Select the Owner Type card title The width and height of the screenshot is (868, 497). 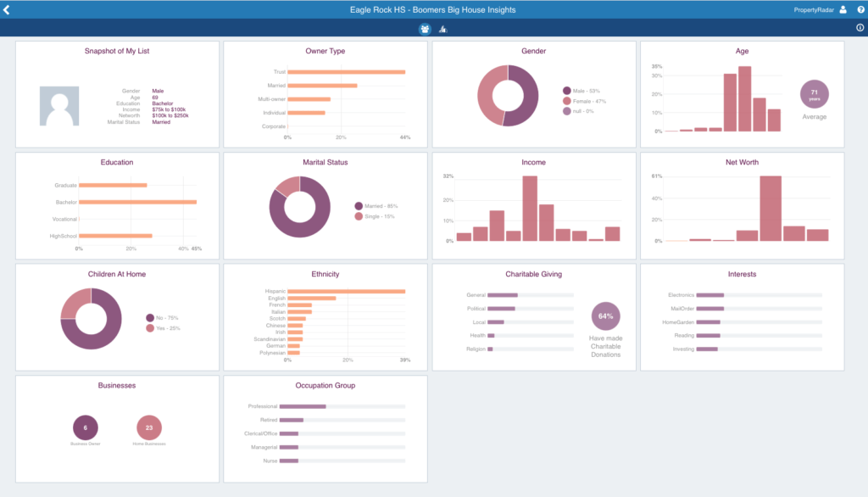[325, 51]
